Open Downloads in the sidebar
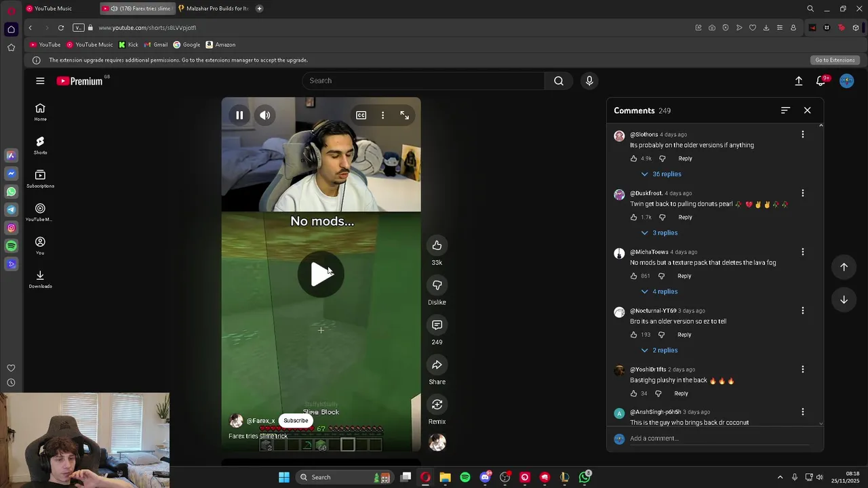868x488 pixels. click(x=40, y=279)
